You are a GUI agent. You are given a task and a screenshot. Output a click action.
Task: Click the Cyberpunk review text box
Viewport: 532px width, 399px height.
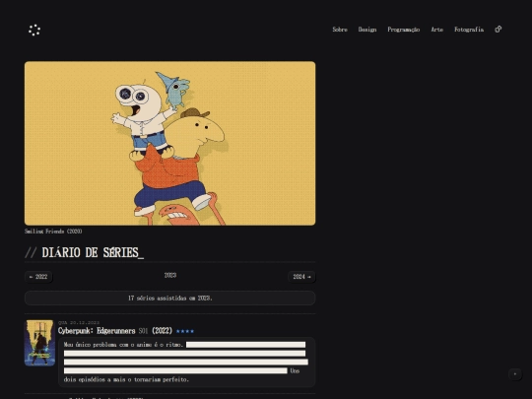tap(186, 363)
